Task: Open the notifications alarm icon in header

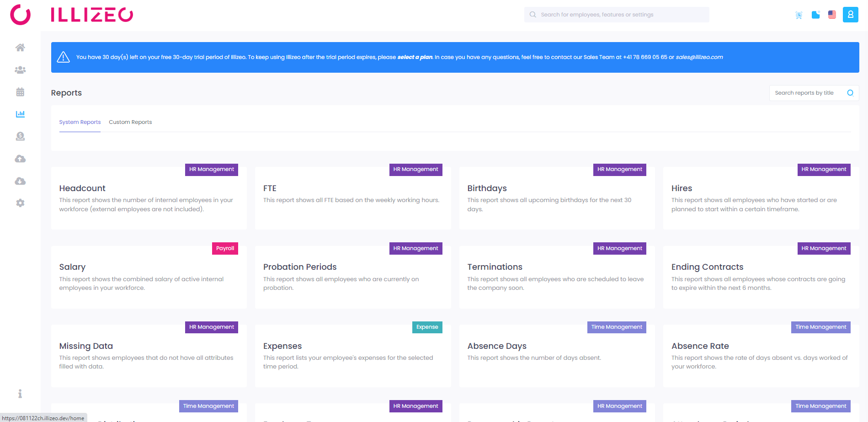Action: pyautogui.click(x=799, y=15)
